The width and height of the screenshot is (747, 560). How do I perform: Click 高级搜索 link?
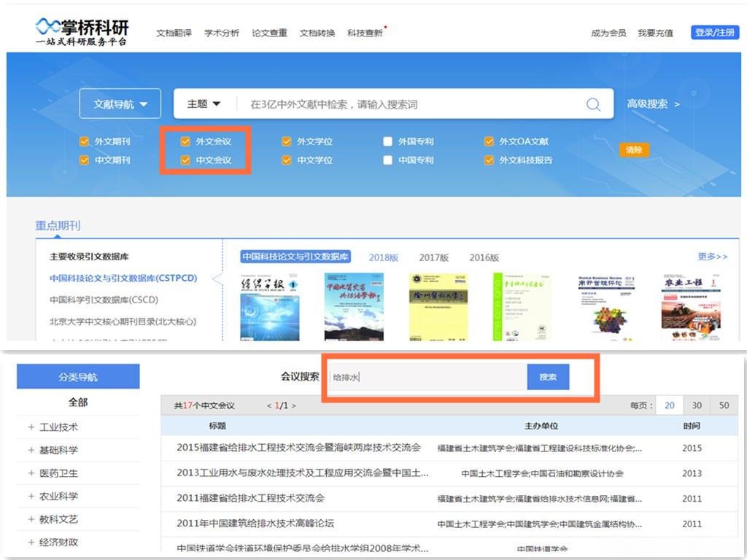[653, 104]
